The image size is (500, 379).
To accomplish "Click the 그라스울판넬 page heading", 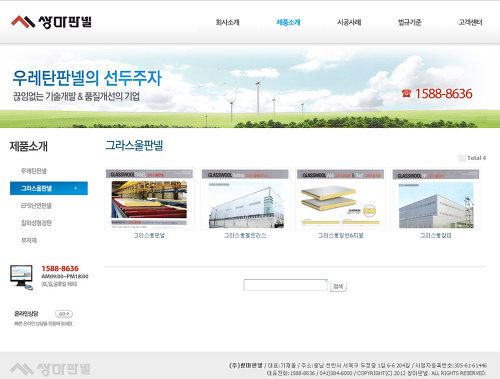I will click(134, 145).
